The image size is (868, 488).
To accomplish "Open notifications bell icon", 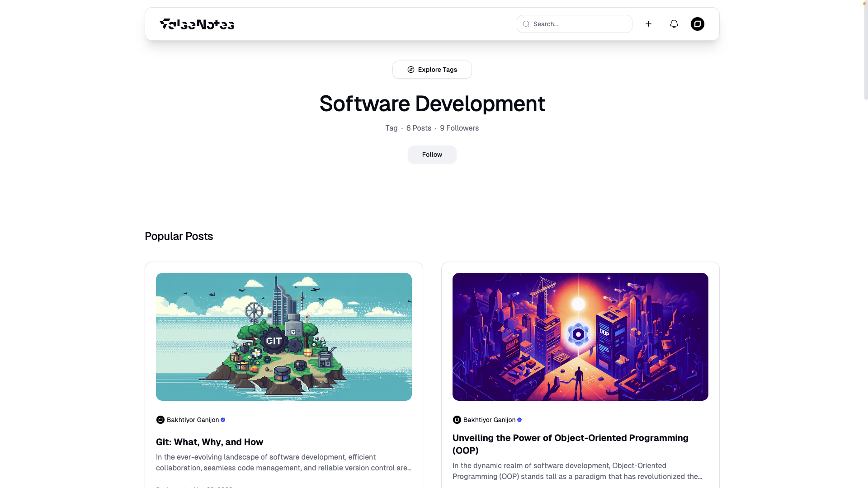I will click(674, 24).
